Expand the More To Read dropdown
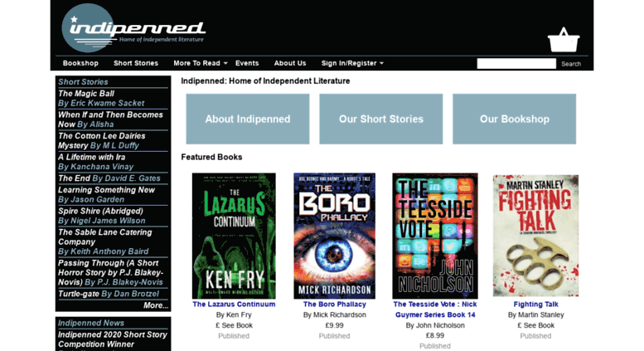The height and width of the screenshot is (351, 644). (x=200, y=63)
